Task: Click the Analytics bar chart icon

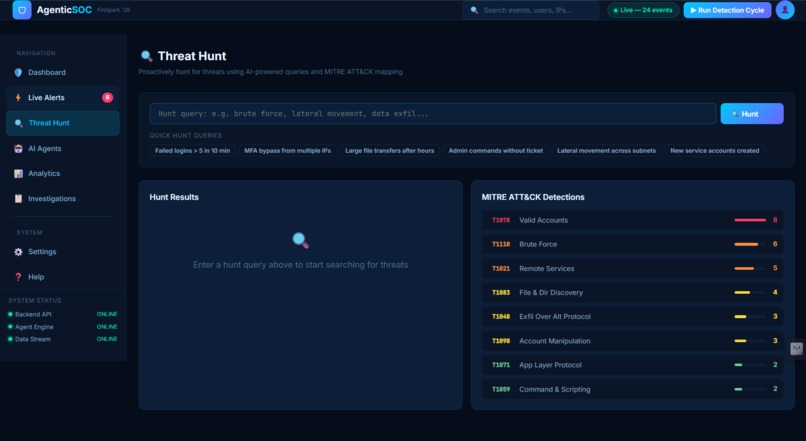Action: click(19, 174)
